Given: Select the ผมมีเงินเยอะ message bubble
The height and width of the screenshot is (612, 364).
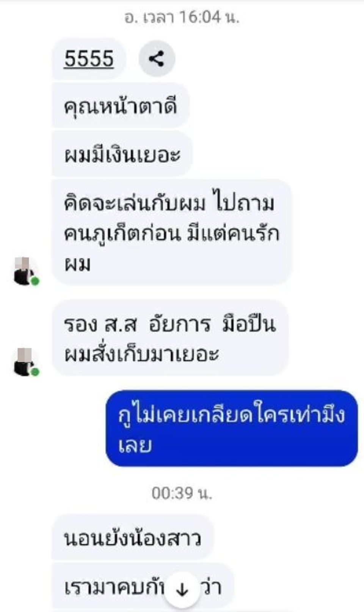Looking at the screenshot, I should click(122, 154).
